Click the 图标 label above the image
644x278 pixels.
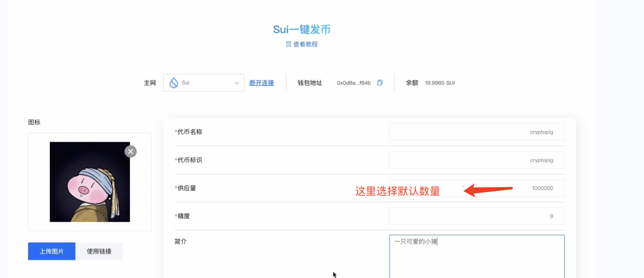34,122
